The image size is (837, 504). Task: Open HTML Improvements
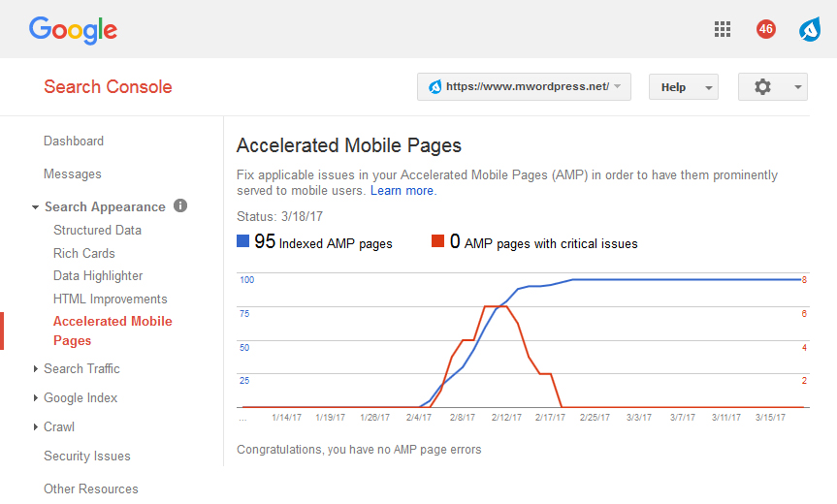click(x=111, y=299)
